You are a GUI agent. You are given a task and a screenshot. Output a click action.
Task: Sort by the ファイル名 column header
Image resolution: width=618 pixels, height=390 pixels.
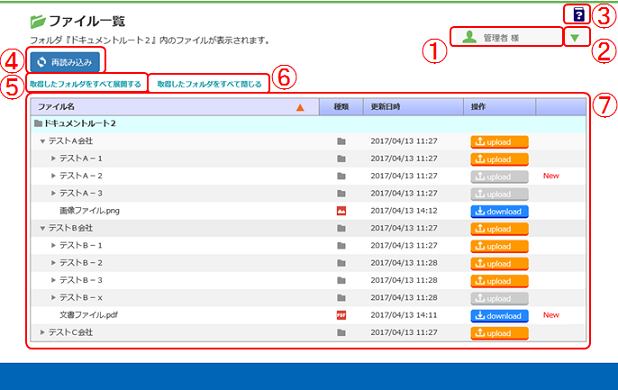[x=175, y=107]
